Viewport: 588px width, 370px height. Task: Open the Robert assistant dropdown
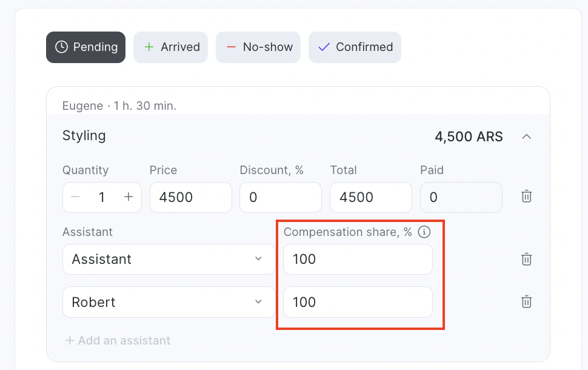pos(169,302)
